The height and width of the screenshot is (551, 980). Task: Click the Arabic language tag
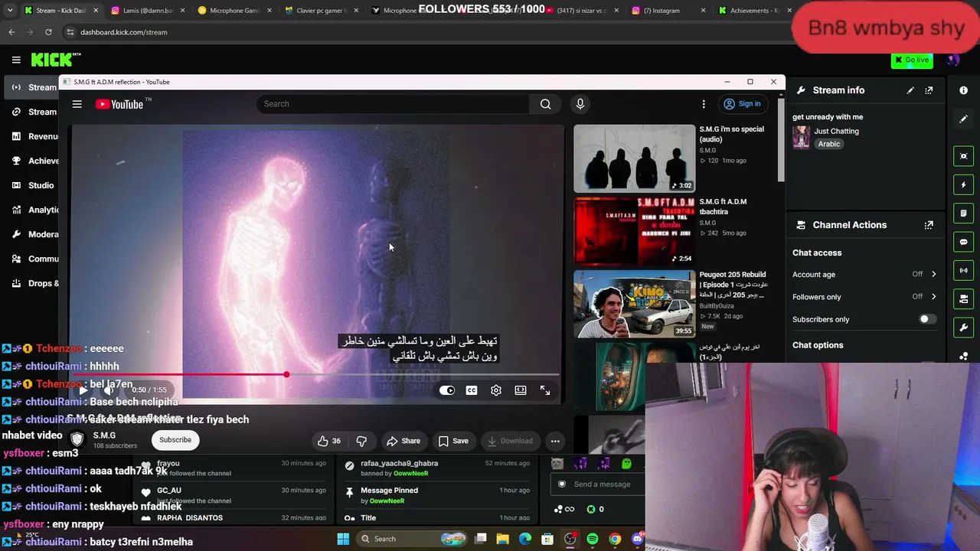pos(828,144)
